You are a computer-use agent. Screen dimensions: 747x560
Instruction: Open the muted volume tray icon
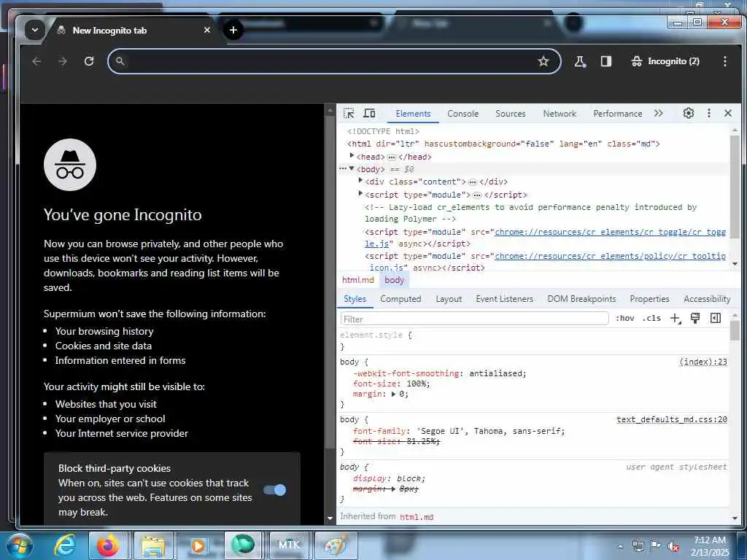coord(673,547)
